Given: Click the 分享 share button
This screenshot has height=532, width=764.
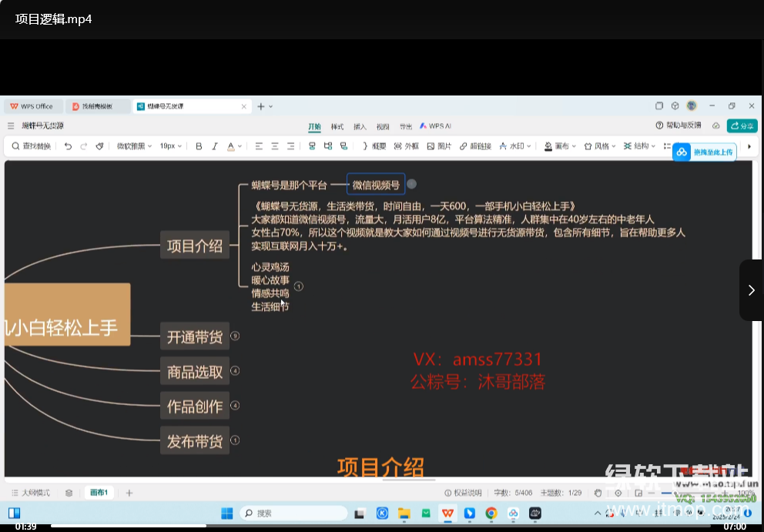Looking at the screenshot, I should (743, 125).
